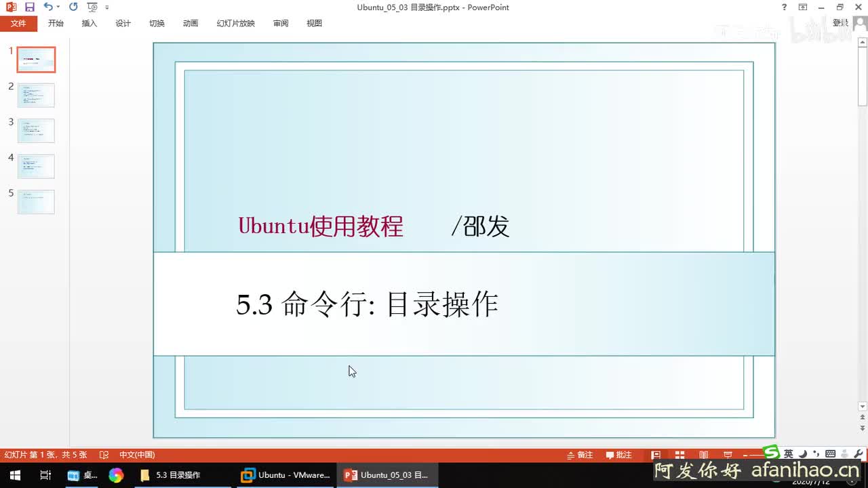Go to next slide double-arrow button
The height and width of the screenshot is (488, 868).
coord(863,429)
